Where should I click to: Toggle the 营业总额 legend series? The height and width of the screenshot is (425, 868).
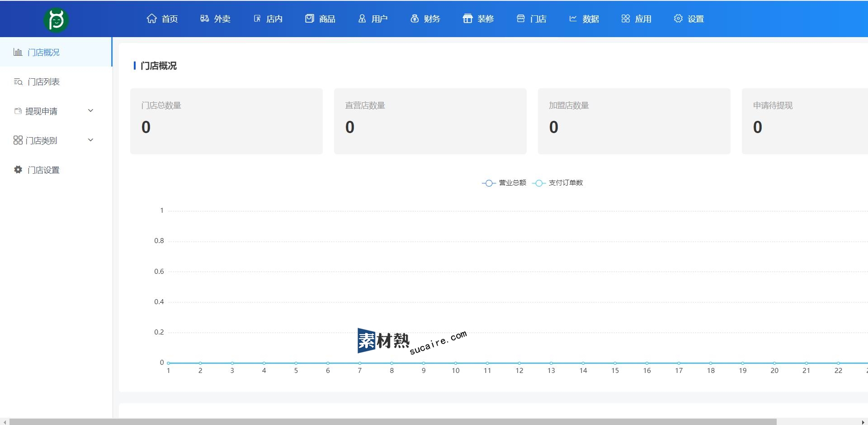point(504,183)
